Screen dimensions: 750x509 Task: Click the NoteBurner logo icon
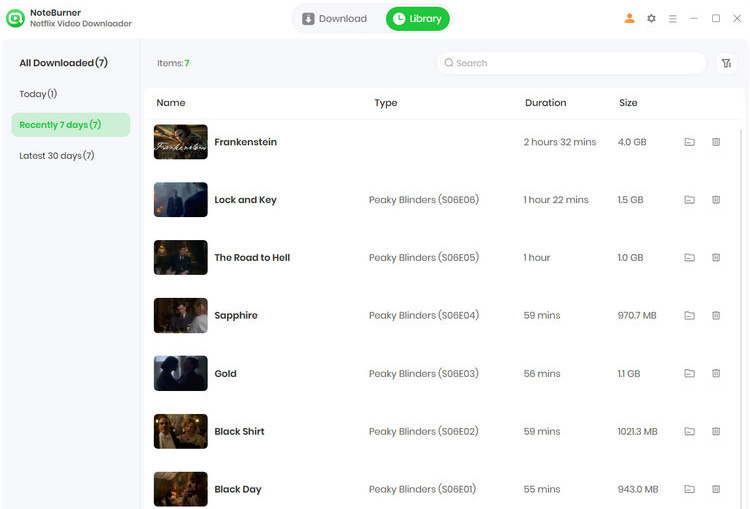15,18
